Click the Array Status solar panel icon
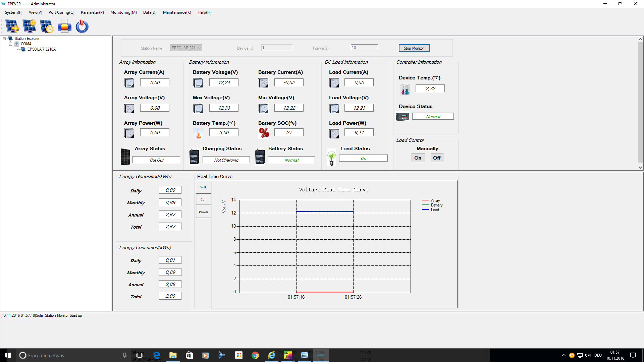 pyautogui.click(x=125, y=157)
